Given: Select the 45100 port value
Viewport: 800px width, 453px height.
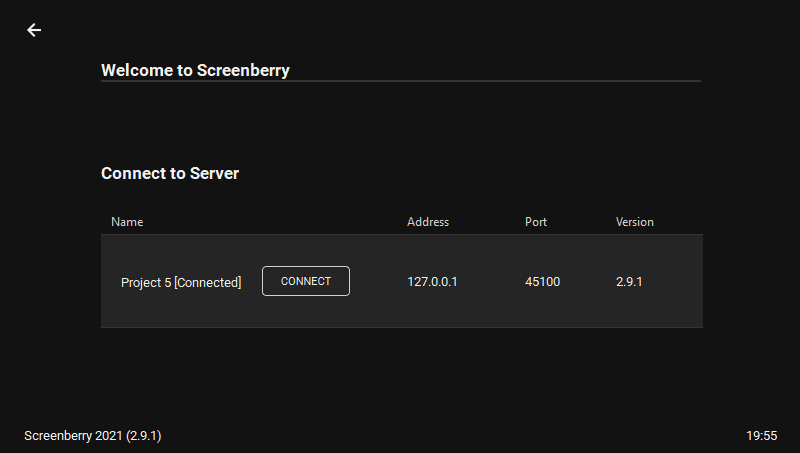Looking at the screenshot, I should (x=542, y=282).
